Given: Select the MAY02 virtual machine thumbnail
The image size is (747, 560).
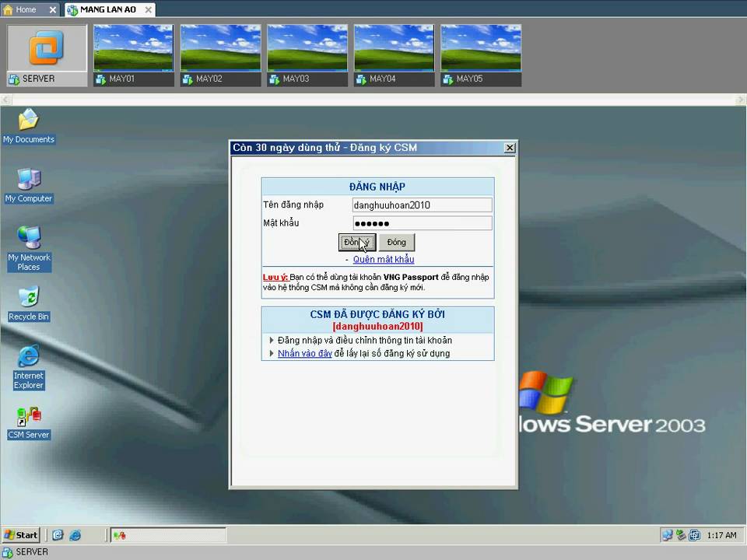Looking at the screenshot, I should (x=220, y=56).
